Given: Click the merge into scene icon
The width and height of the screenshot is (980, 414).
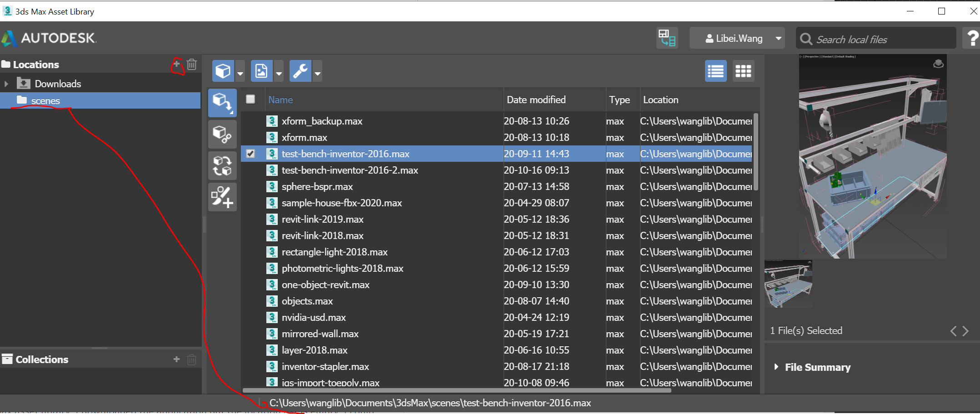Looking at the screenshot, I should click(x=222, y=103).
